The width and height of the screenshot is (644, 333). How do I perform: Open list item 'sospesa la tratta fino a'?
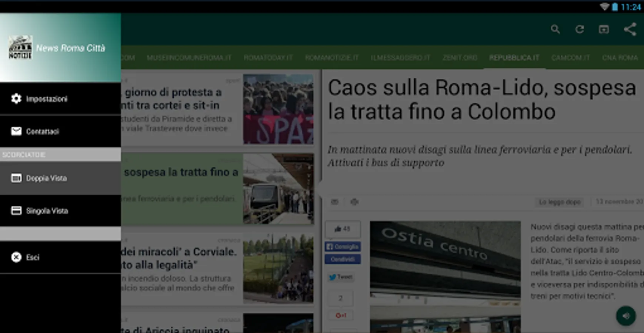coord(181,172)
